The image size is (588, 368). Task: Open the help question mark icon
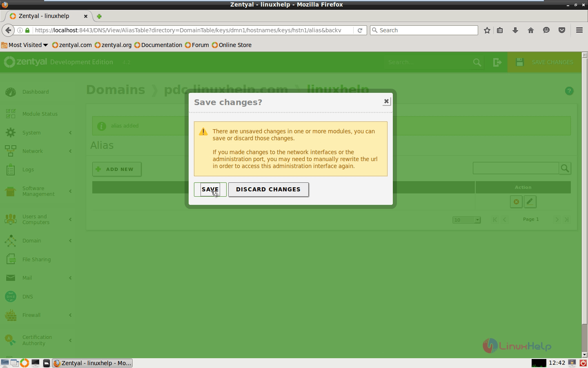tap(569, 91)
